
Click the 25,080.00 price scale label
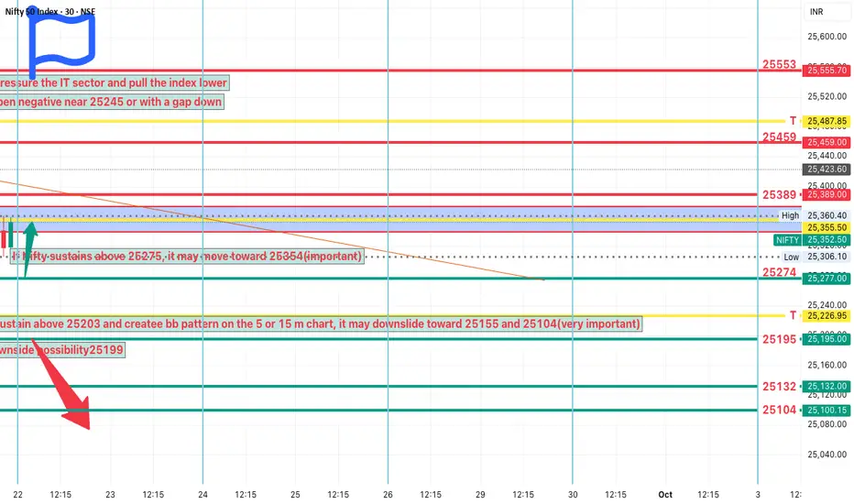(x=827, y=424)
